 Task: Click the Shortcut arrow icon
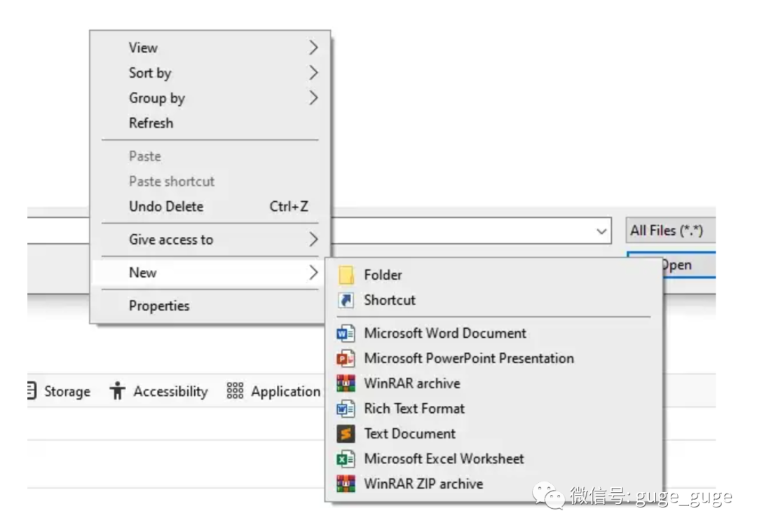click(x=346, y=300)
